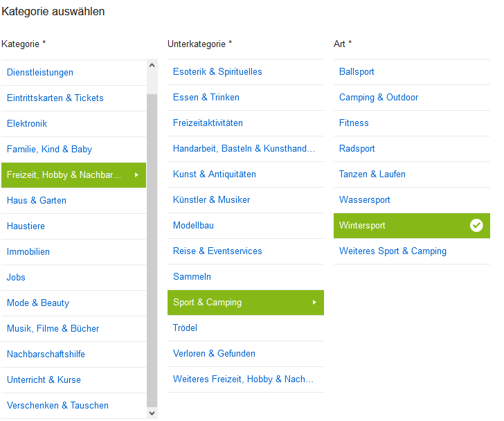The width and height of the screenshot is (504, 421).
Task: Pick Musik, Filme & Bücher category
Action: pos(53,329)
